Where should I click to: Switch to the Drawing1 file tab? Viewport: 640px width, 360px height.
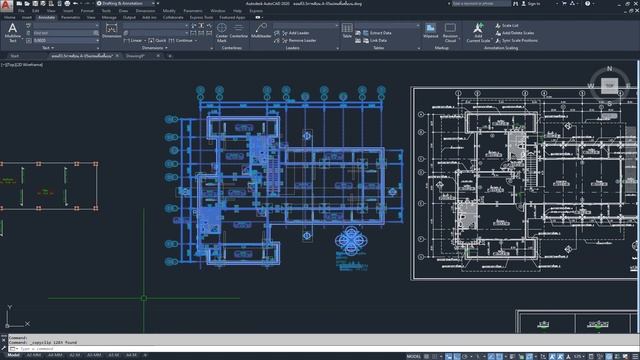click(x=135, y=56)
